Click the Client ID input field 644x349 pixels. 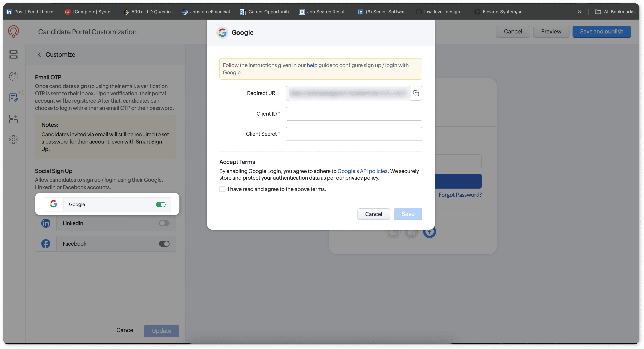pos(354,114)
